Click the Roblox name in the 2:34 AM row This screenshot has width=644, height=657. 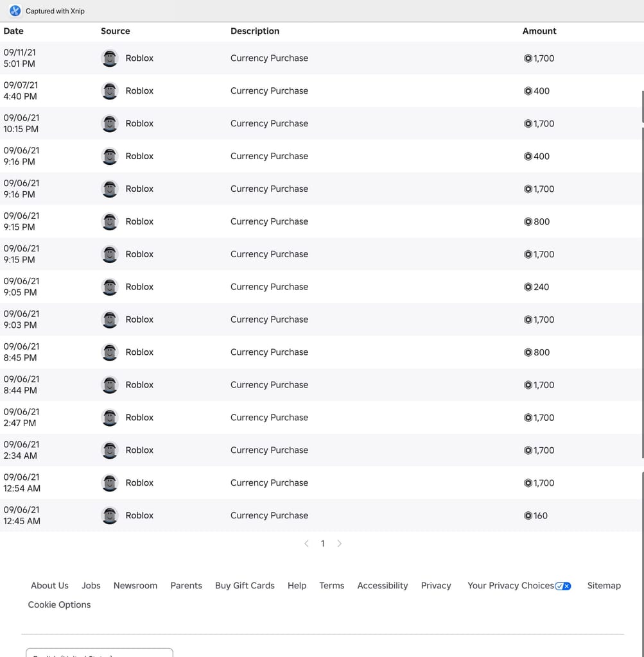coord(139,450)
